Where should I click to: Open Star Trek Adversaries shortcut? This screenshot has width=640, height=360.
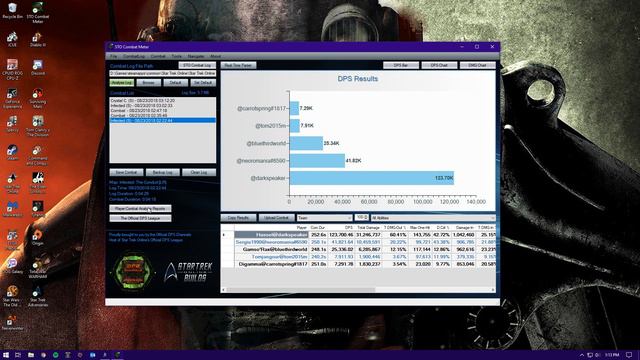tap(38, 296)
